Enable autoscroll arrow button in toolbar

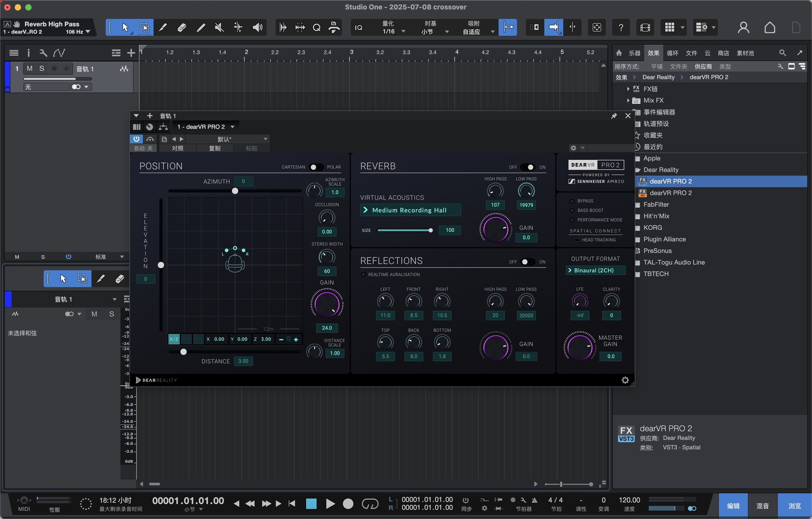click(554, 27)
